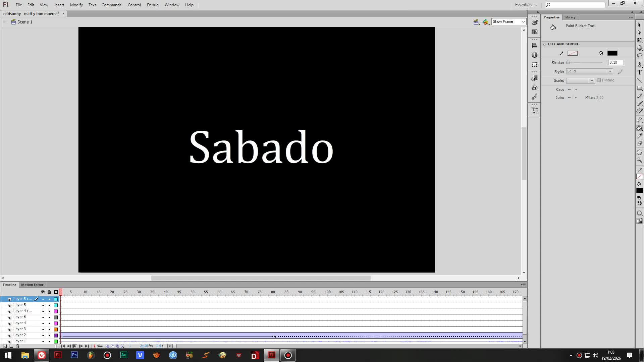Delete the selected layer with the trash icon
This screenshot has width=644, height=362.
[17, 346]
